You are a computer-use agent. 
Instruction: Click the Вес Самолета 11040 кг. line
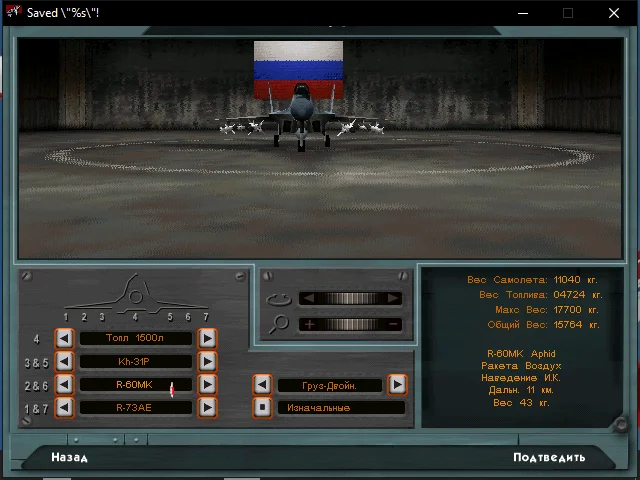point(532,280)
